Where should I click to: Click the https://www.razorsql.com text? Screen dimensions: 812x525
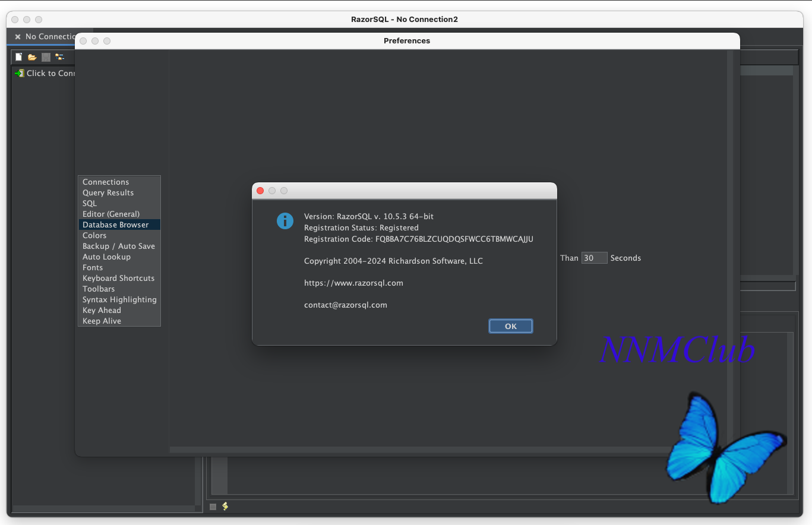353,283
